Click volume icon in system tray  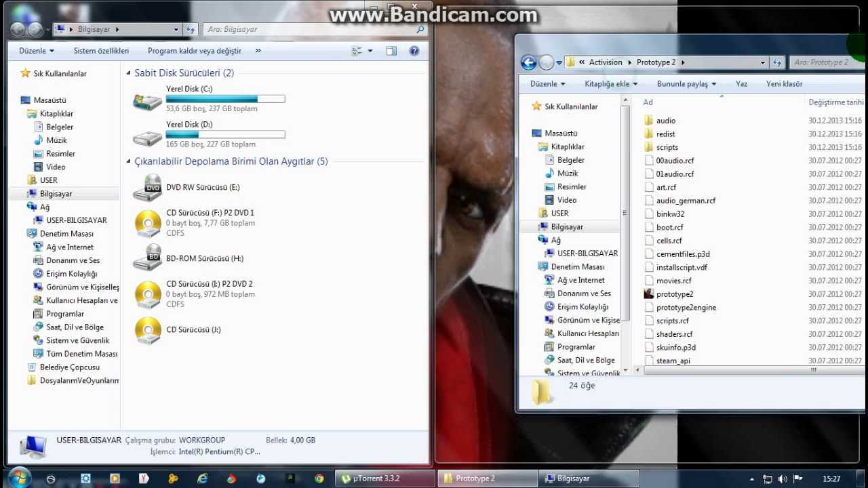tap(782, 479)
